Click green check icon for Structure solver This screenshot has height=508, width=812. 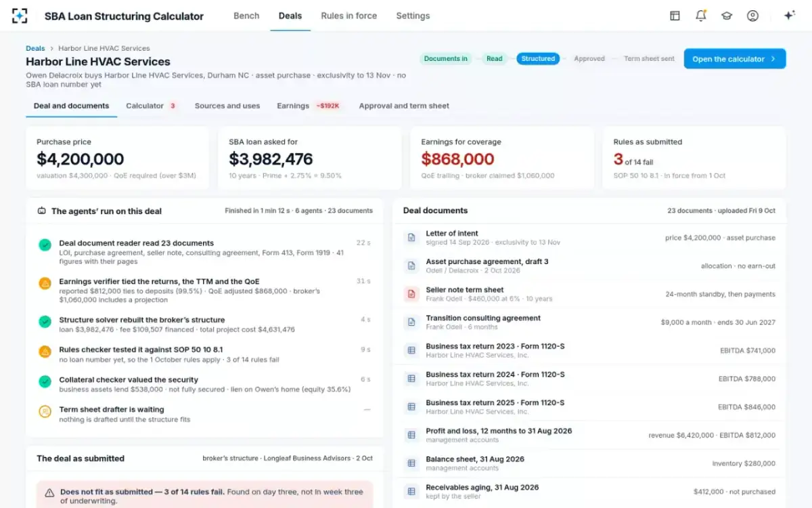(45, 322)
